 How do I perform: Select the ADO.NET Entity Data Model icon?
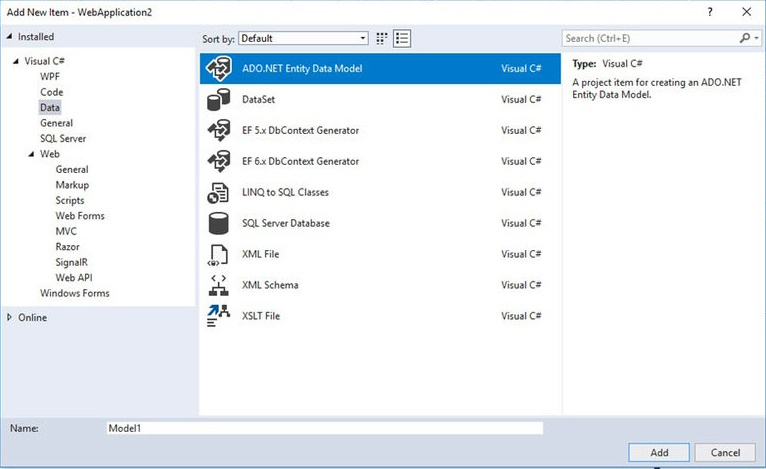point(218,69)
